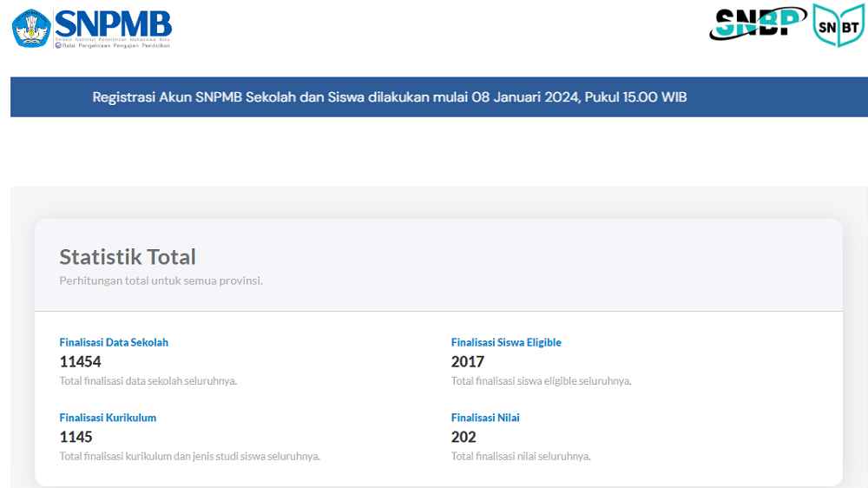
Task: Open the Finalisasi Data Sekolah link
Action: pyautogui.click(x=114, y=342)
